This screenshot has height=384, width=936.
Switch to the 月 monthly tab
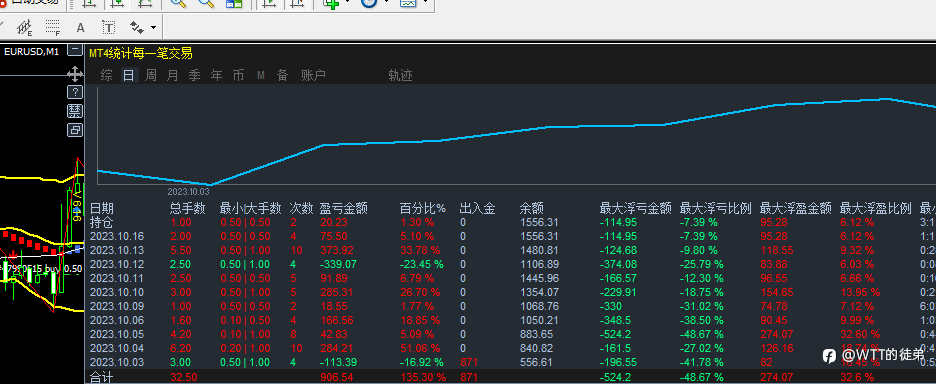coord(173,75)
